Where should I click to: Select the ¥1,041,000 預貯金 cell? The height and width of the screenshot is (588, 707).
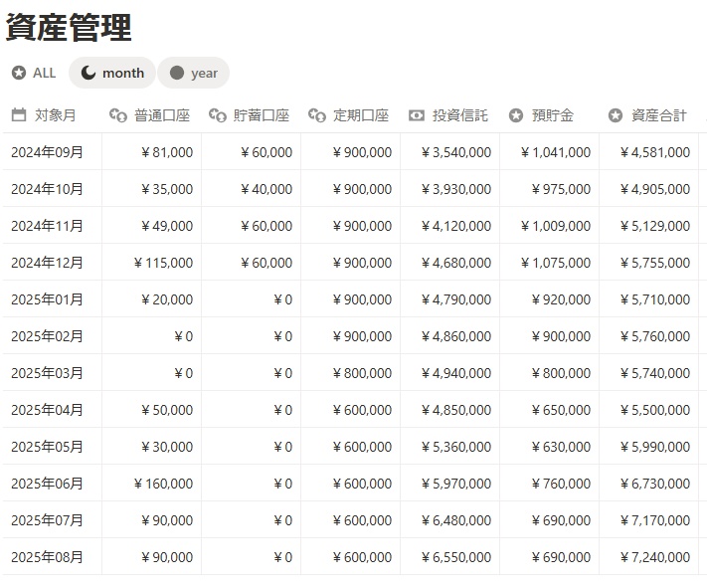click(x=549, y=152)
